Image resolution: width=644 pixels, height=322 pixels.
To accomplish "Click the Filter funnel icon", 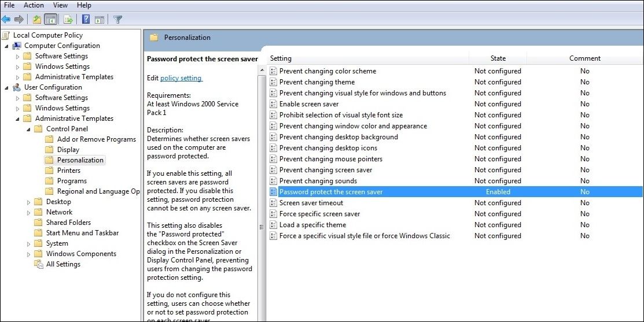I will (x=118, y=20).
